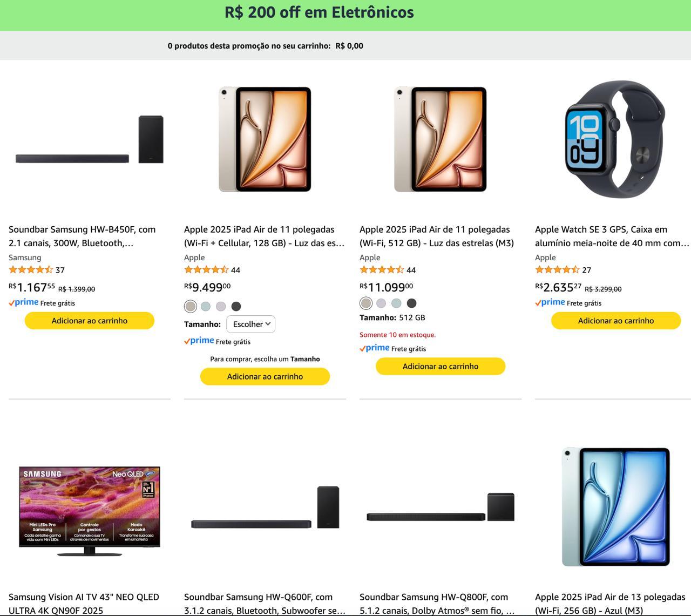Add iPad Air Wi-Fi + Cellular to cart
This screenshot has height=616, width=691.
coord(265,376)
